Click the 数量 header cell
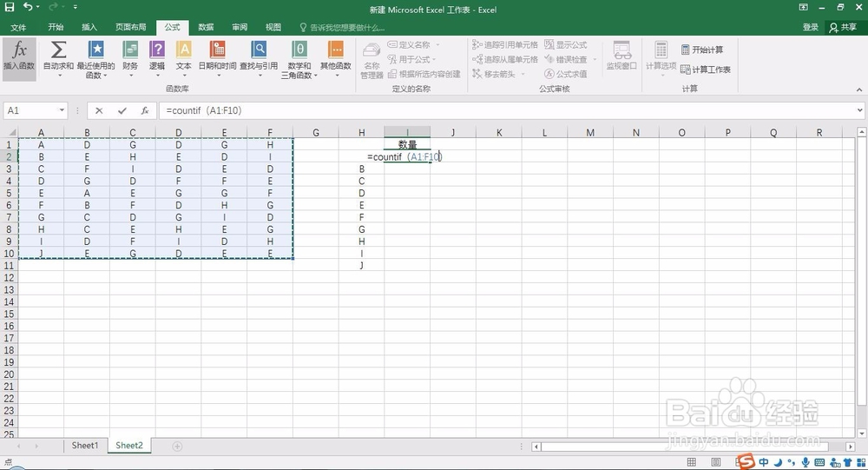Image resolution: width=868 pixels, height=470 pixels. 407,145
